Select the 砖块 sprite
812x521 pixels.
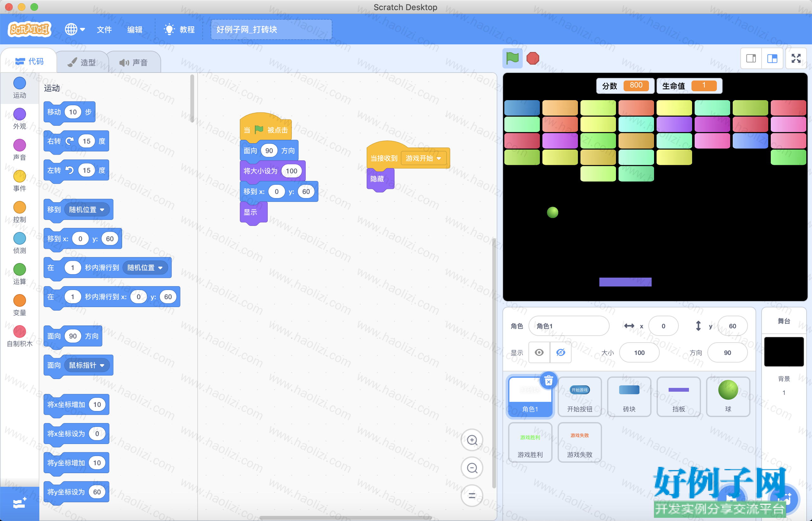tap(629, 397)
